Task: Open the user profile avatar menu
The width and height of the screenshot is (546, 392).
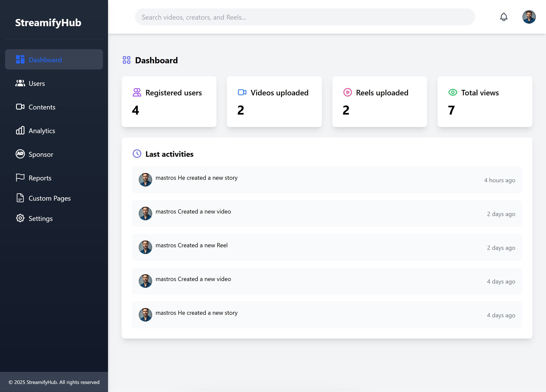Action: [529, 17]
